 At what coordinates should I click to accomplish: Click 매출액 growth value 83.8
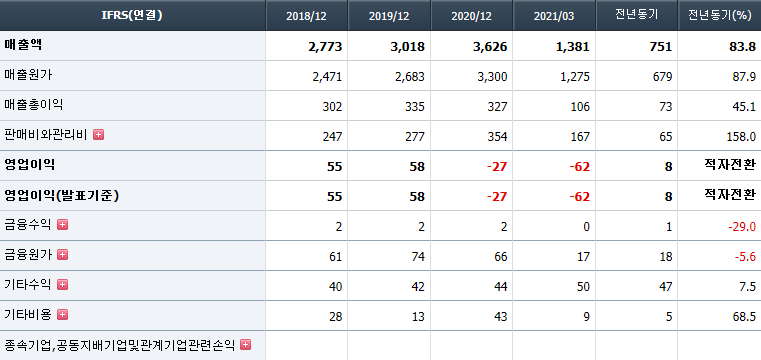(743, 47)
